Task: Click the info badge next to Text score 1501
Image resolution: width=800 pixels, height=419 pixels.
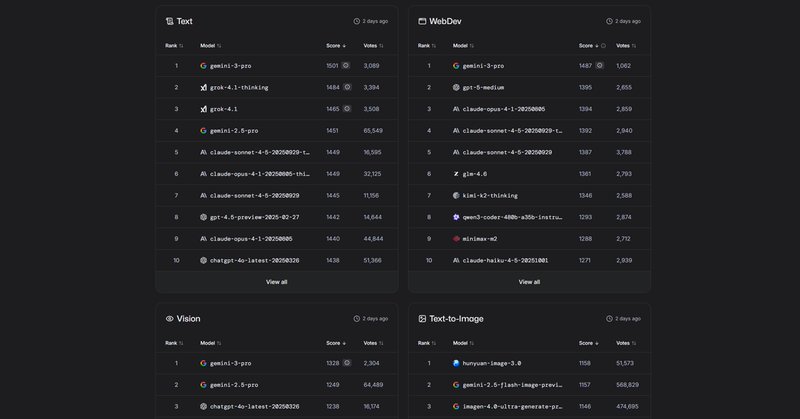Action: coord(345,65)
